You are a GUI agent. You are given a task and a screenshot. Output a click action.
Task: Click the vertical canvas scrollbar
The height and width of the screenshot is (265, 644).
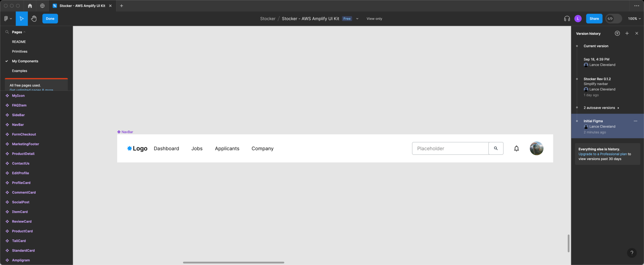point(569,244)
